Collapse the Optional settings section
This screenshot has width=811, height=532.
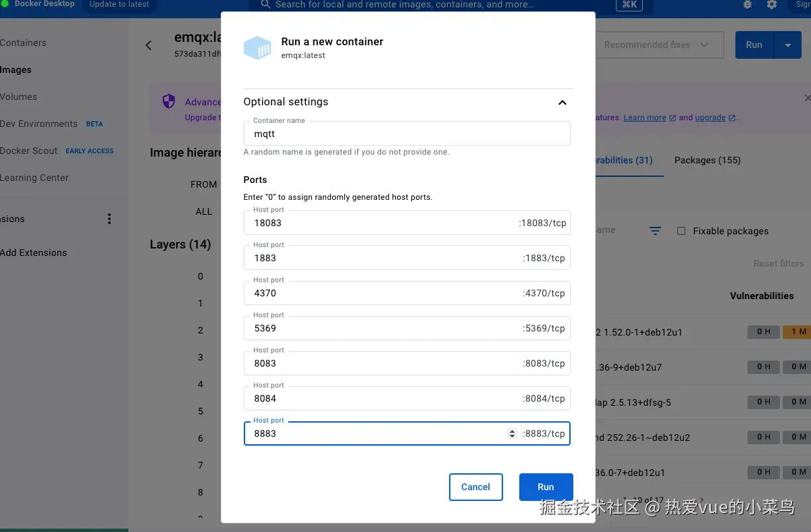coord(562,103)
